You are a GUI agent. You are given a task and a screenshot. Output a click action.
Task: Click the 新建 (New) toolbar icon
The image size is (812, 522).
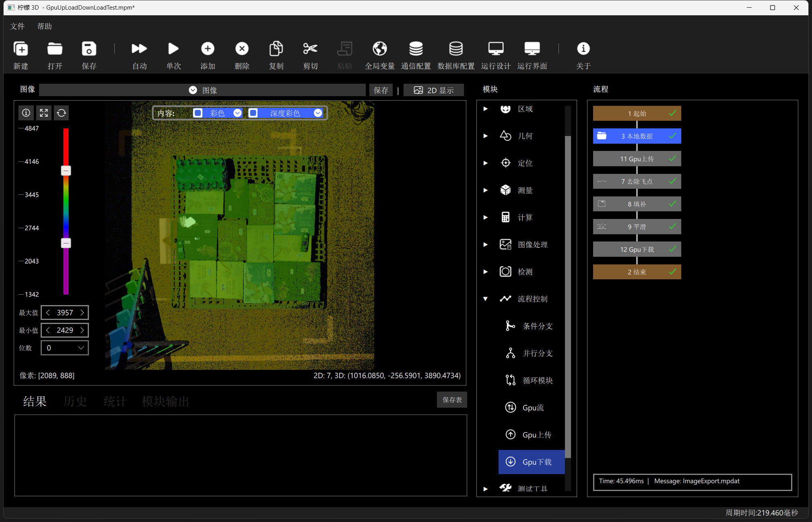(x=21, y=49)
